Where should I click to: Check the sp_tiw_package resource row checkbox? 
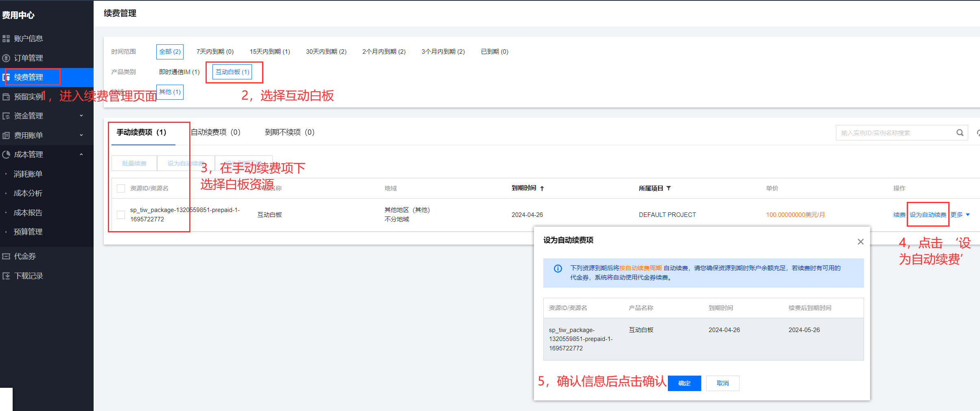[x=121, y=214]
